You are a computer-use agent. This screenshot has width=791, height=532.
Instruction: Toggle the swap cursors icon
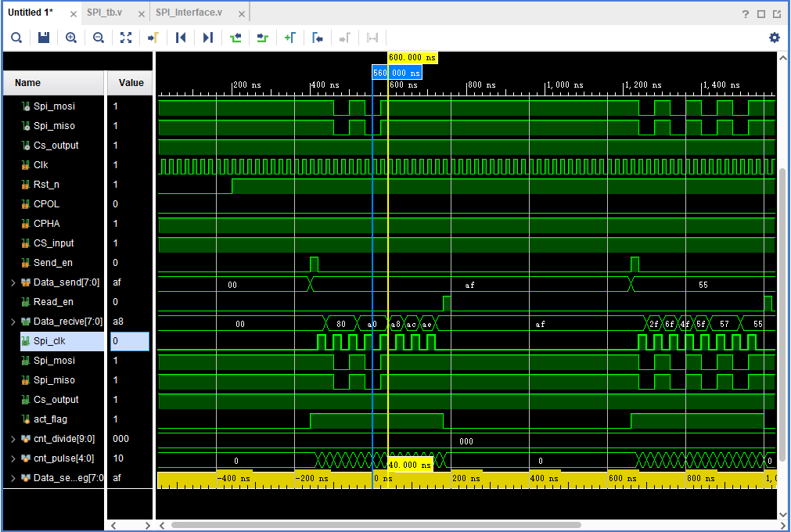372,38
